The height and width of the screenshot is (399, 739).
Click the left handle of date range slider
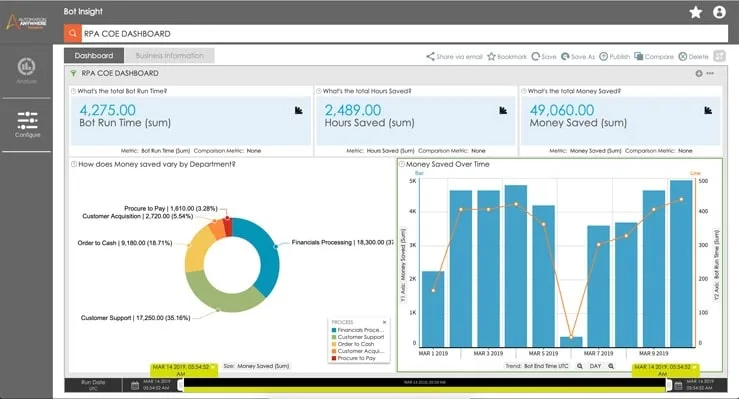pos(180,385)
